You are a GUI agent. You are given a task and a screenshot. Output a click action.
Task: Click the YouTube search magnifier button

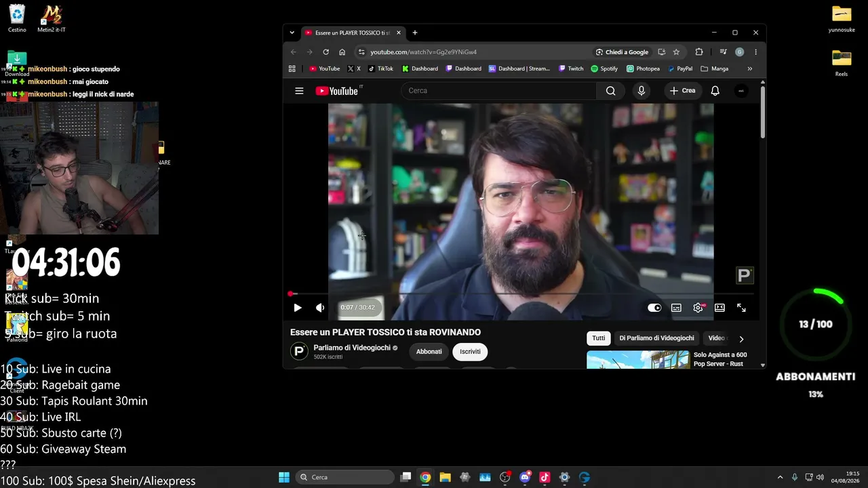pyautogui.click(x=610, y=91)
